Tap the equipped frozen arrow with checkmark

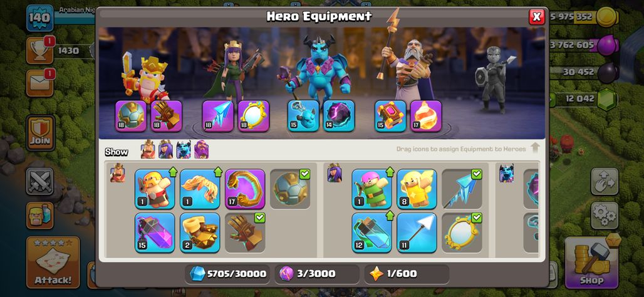pyautogui.click(x=462, y=189)
